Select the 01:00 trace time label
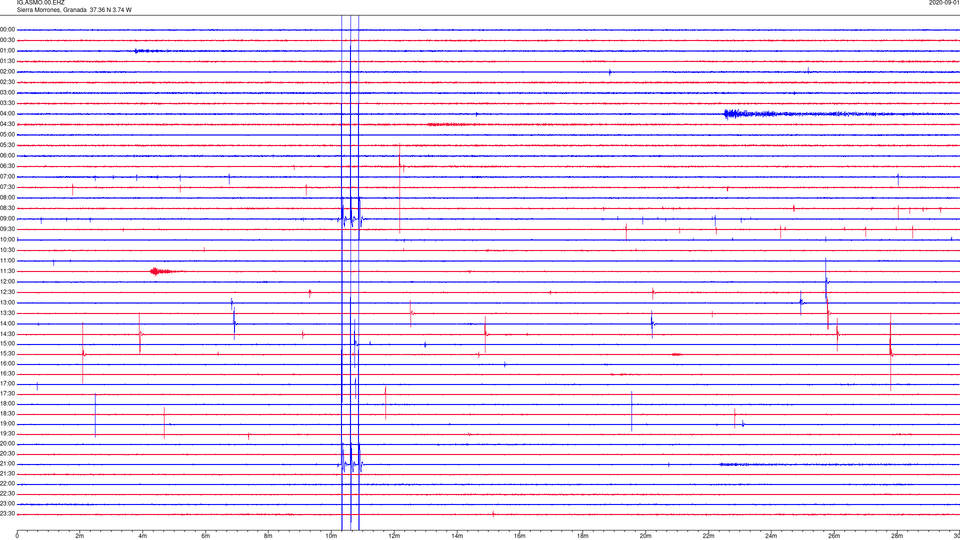The image size is (960, 540). tap(7, 51)
